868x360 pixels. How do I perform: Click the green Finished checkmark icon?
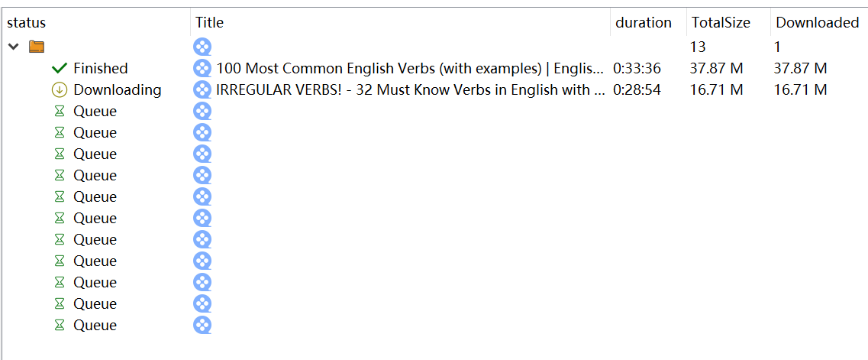59,68
